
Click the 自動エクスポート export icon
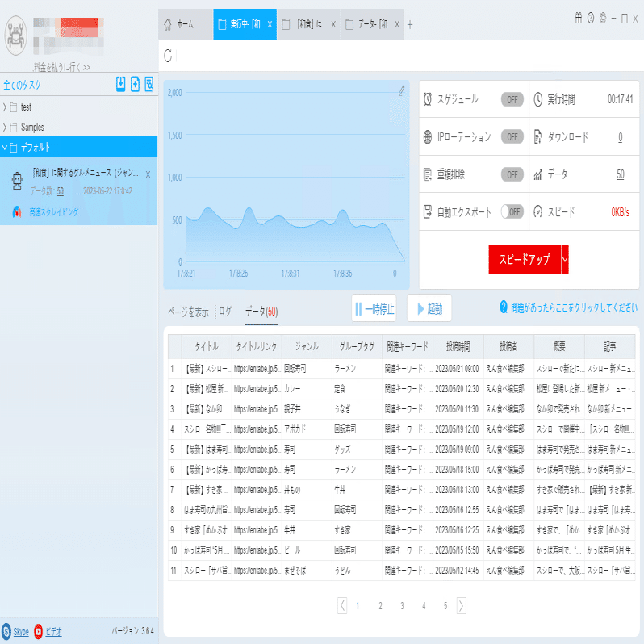(428, 211)
